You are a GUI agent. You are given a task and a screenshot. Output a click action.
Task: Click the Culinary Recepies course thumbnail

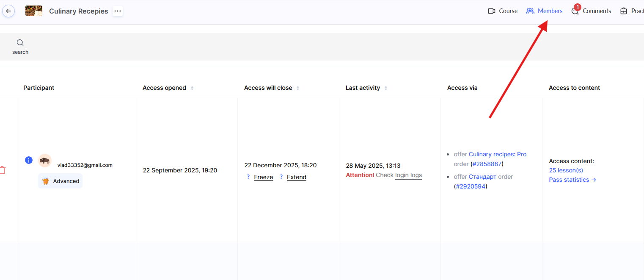34,11
